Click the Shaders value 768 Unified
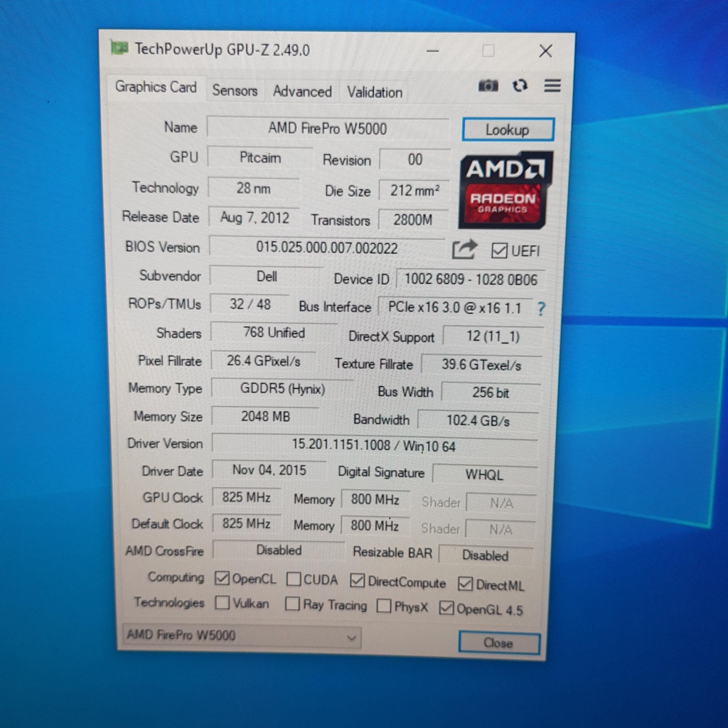728x728 pixels. point(274,333)
